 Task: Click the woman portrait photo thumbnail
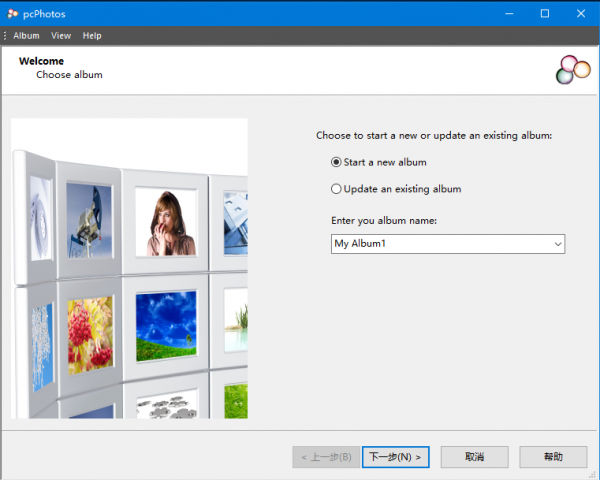pos(163,223)
